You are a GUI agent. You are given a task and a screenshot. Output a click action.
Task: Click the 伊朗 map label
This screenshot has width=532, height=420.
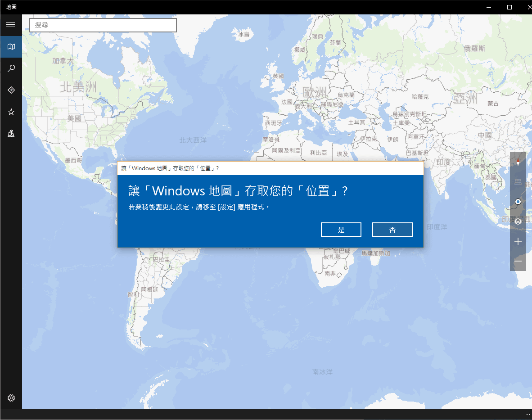pos(393,140)
